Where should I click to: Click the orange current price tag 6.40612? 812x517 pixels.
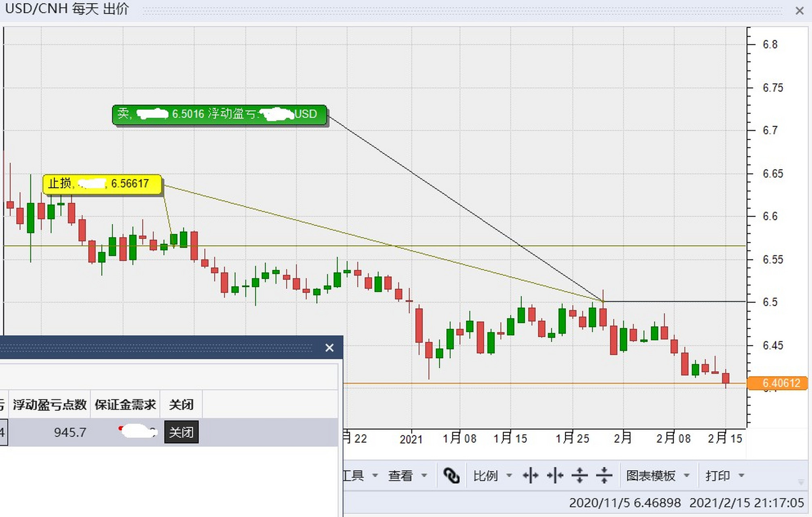(777, 382)
